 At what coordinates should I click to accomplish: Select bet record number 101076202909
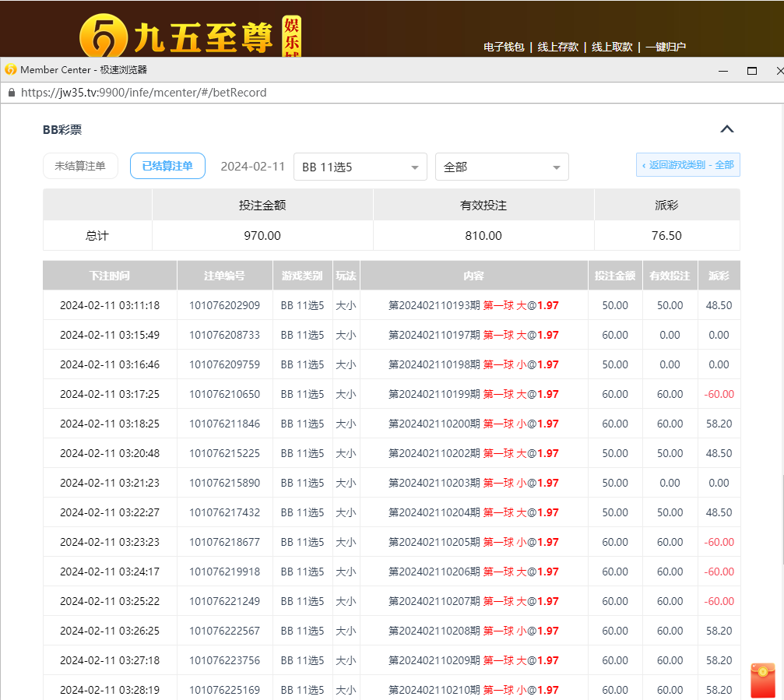point(224,305)
